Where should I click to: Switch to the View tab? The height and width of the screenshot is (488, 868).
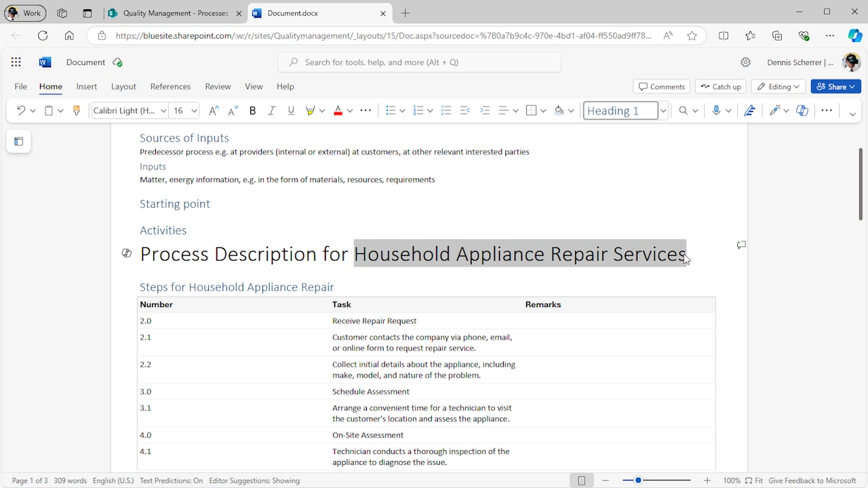pos(254,86)
